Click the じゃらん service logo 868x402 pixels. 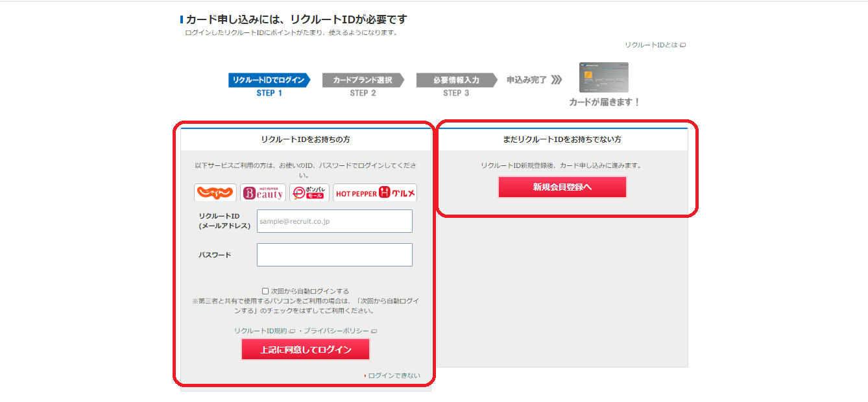(215, 193)
